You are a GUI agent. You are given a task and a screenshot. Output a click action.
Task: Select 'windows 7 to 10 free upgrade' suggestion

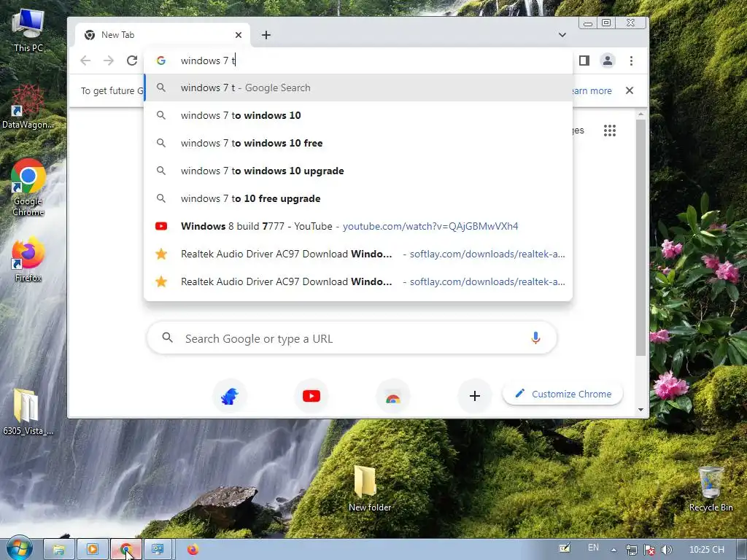click(x=358, y=198)
